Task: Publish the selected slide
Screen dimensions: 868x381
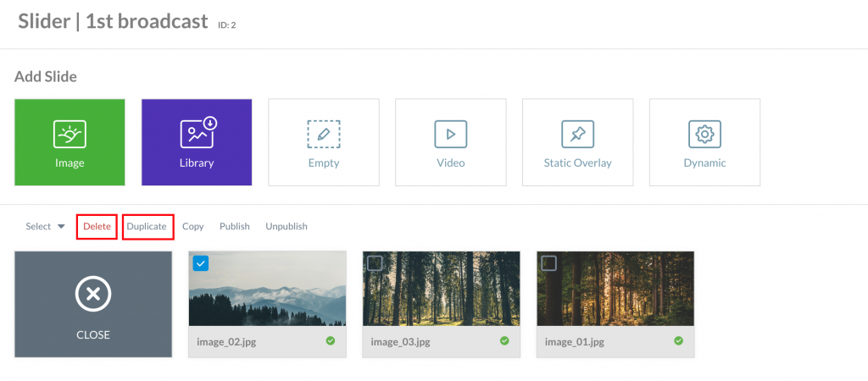Action: pyautogui.click(x=235, y=226)
